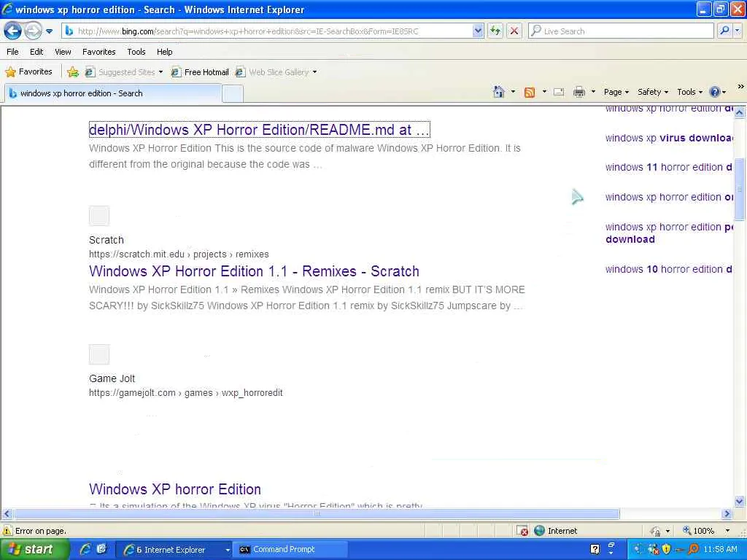
Task: Click the Scratch site favicon placeholder
Action: point(99,216)
